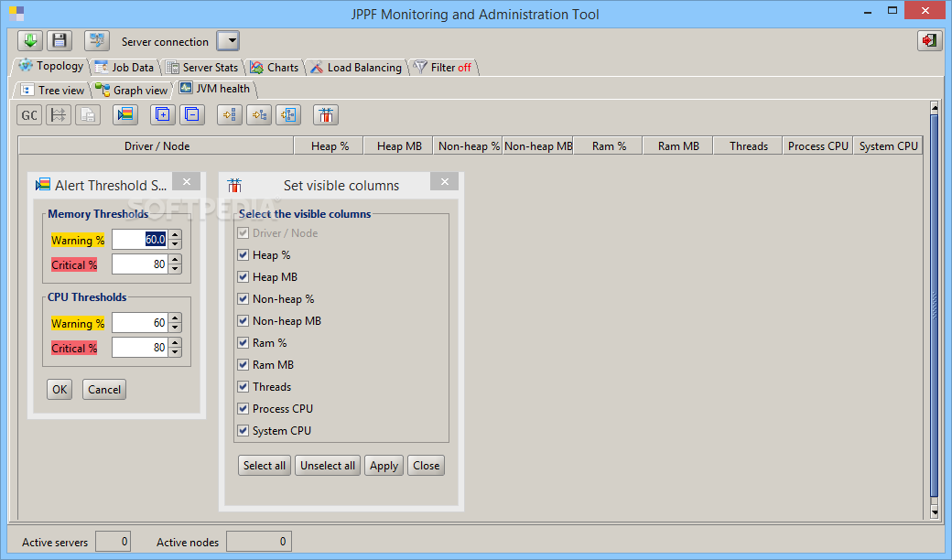The image size is (952, 560).
Task: Click the Threads column header
Action: click(x=748, y=146)
